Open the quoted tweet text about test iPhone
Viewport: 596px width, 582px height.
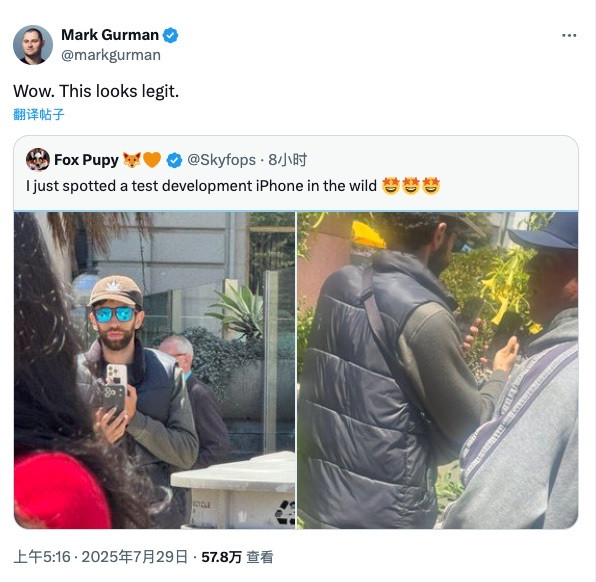pyautogui.click(x=201, y=186)
